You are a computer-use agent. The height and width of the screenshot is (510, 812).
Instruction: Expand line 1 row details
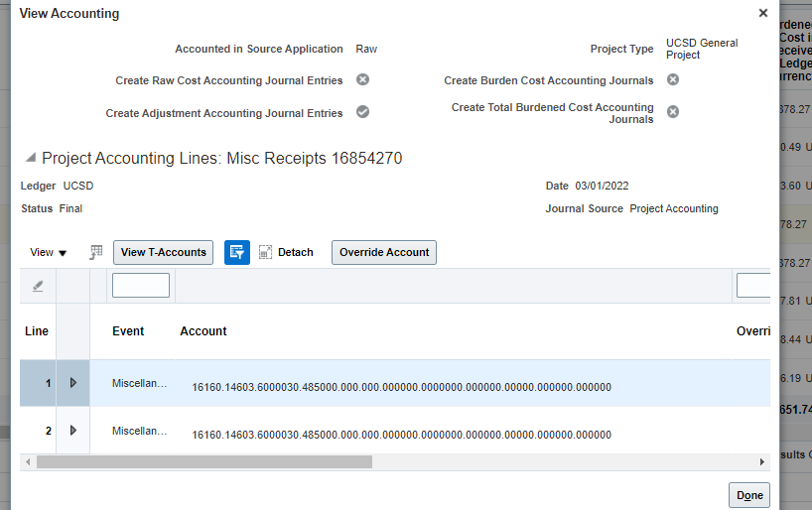pos(72,383)
